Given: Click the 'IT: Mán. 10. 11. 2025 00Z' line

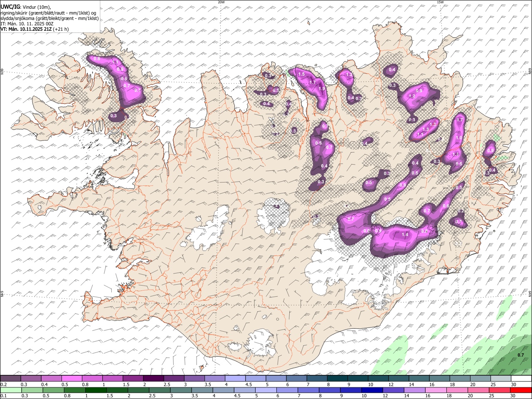Looking at the screenshot, I should click(27, 24).
